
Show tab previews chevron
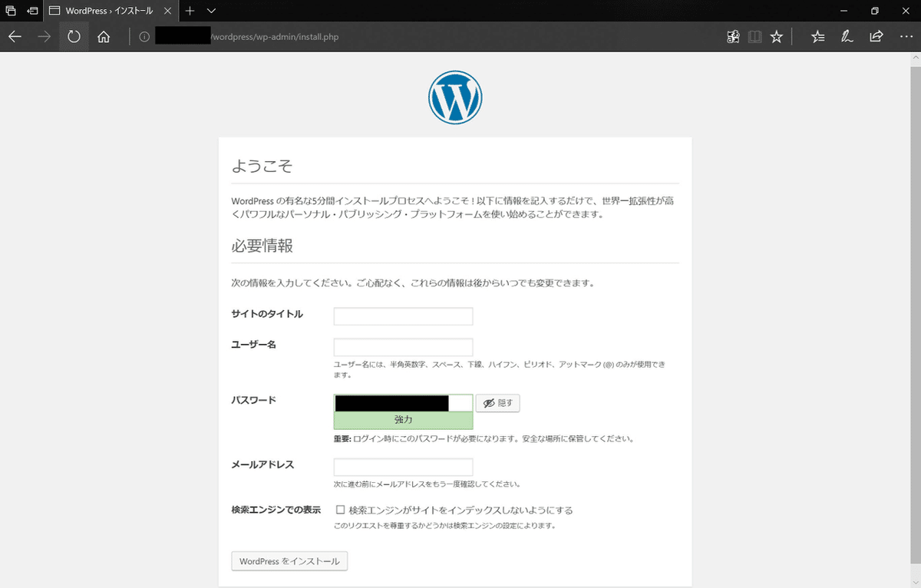point(212,11)
